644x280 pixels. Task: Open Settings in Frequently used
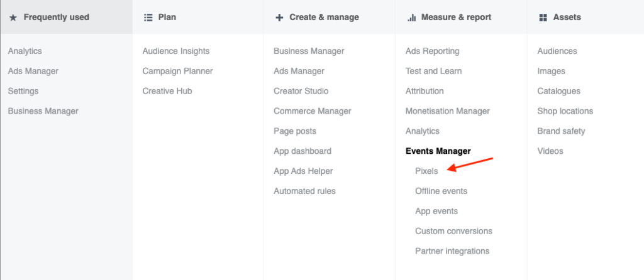tap(23, 91)
